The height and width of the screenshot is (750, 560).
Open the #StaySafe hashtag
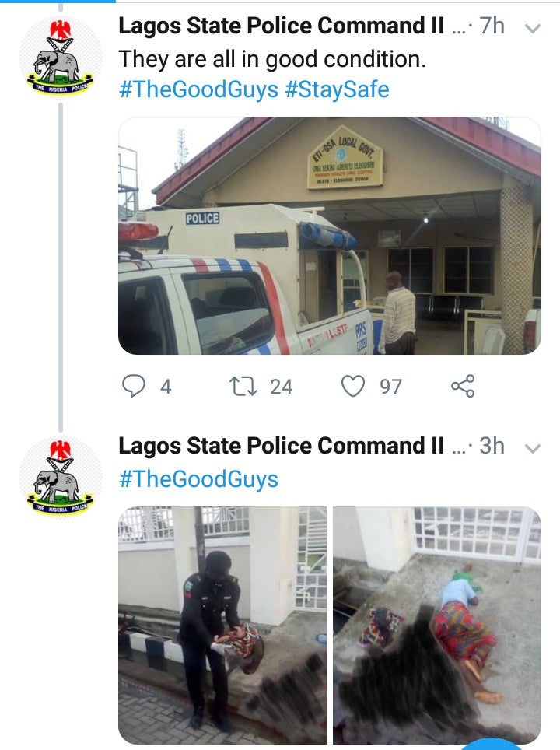coord(337,89)
